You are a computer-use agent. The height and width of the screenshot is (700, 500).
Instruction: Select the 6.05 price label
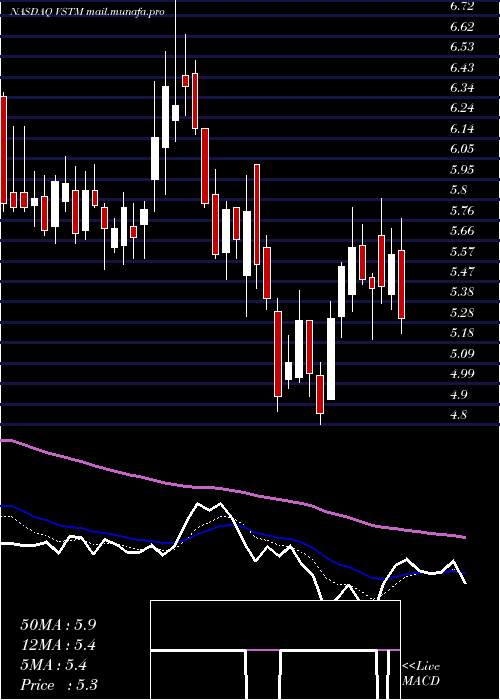[x=462, y=149]
